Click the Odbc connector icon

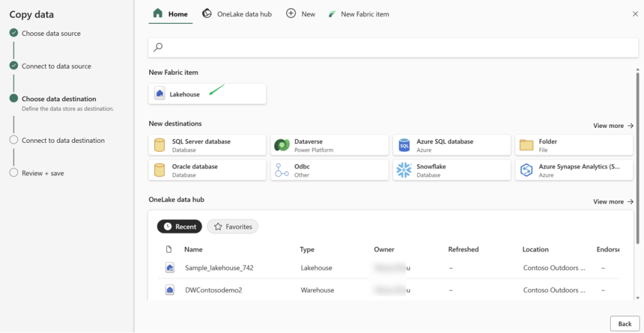pyautogui.click(x=282, y=170)
